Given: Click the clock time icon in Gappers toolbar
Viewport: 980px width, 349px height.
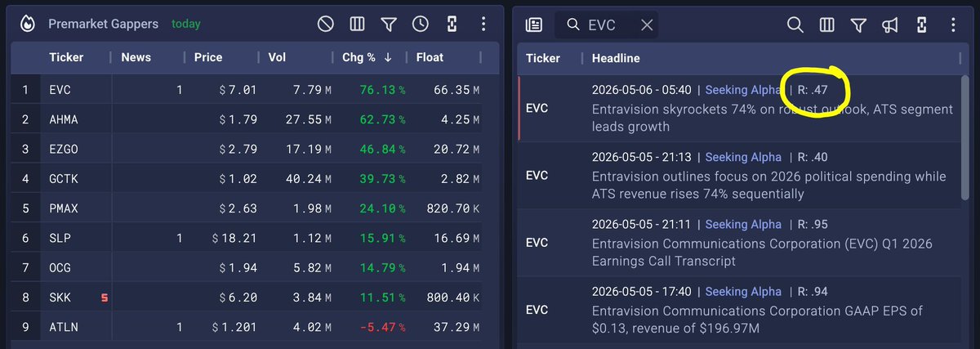Looking at the screenshot, I should [420, 25].
